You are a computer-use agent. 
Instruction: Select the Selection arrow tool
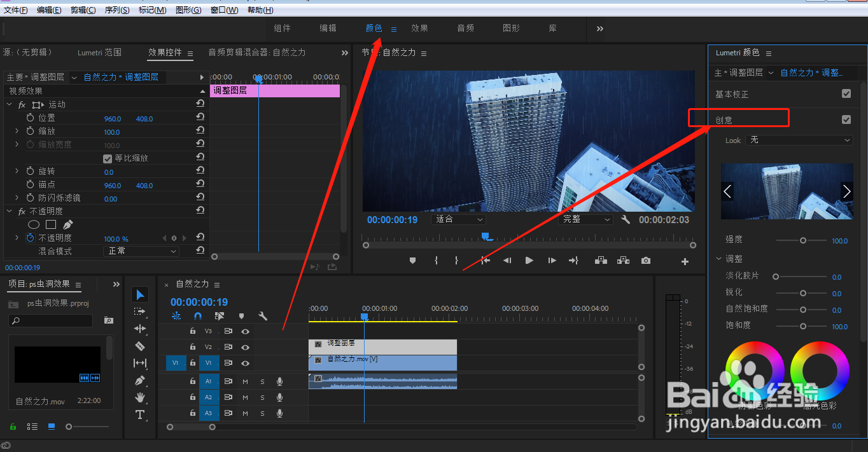point(141,294)
